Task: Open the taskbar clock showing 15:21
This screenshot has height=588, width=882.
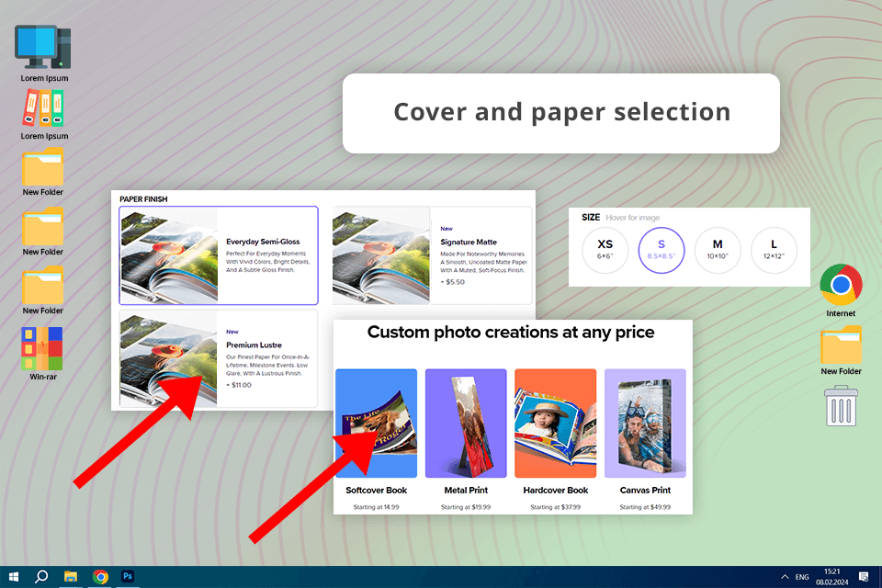Action: click(832, 577)
